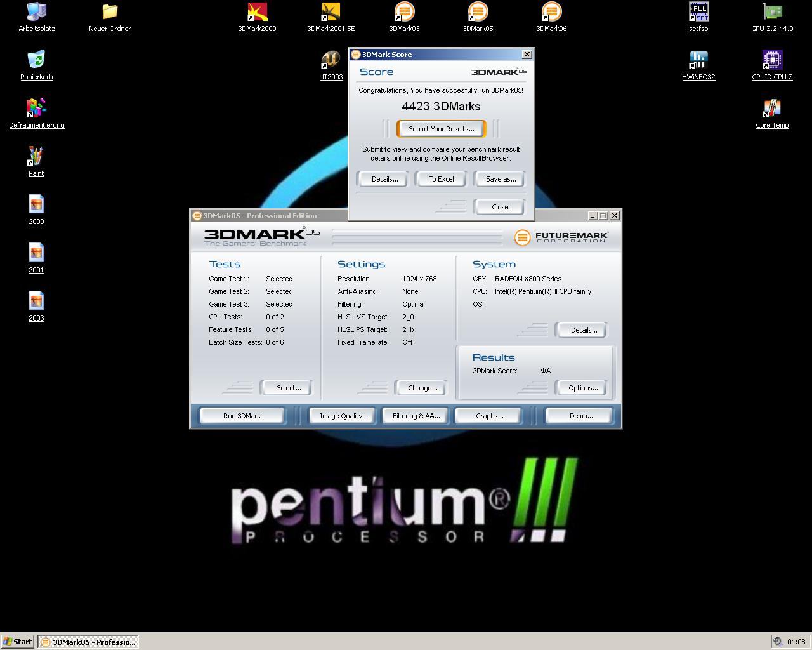Click the 3DMark Score title bar icon
The width and height of the screenshot is (812, 650).
click(356, 55)
